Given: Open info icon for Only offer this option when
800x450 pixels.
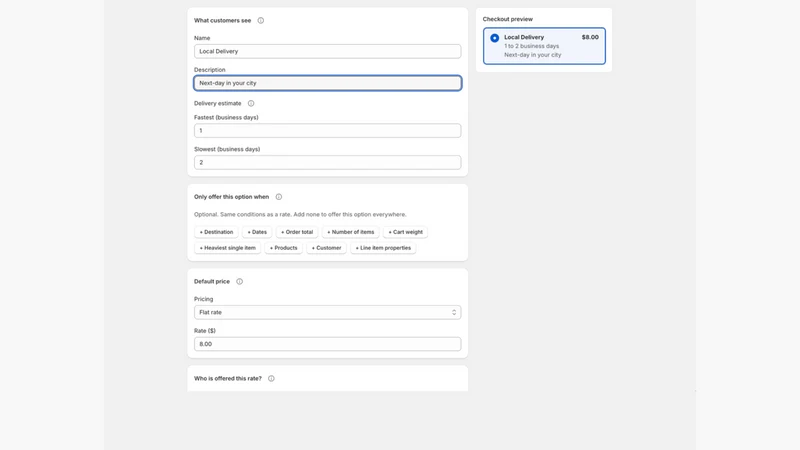Looking at the screenshot, I should pos(279,197).
